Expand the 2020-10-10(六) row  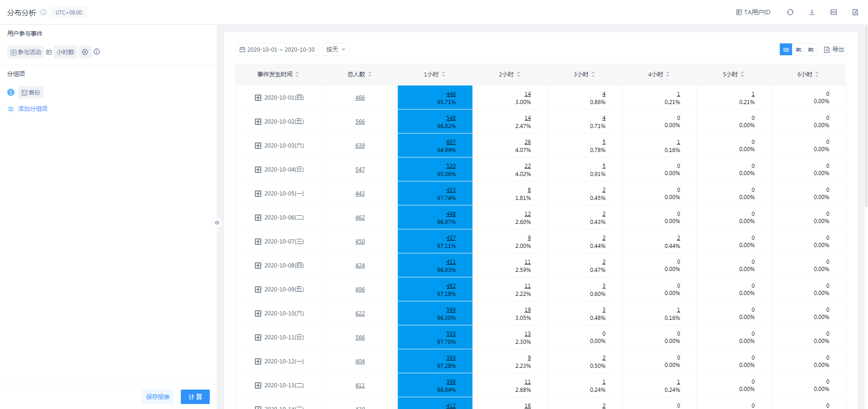258,314
